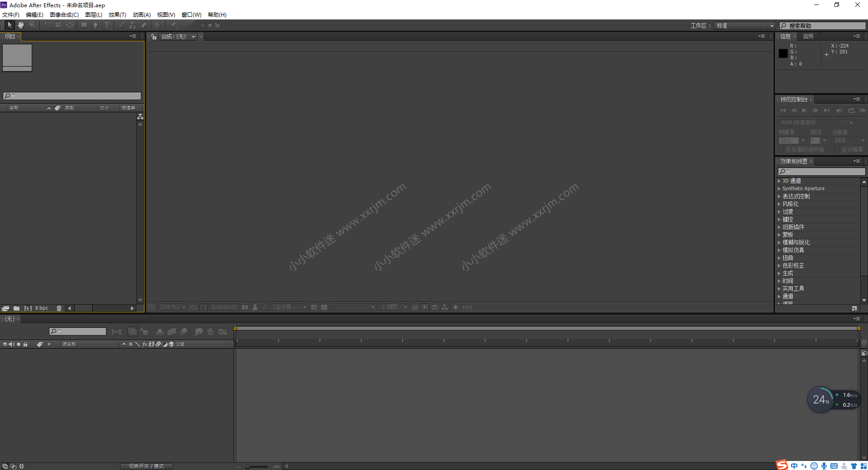Create a new folder in Project panel
This screenshot has height=470, width=868.
[16, 308]
